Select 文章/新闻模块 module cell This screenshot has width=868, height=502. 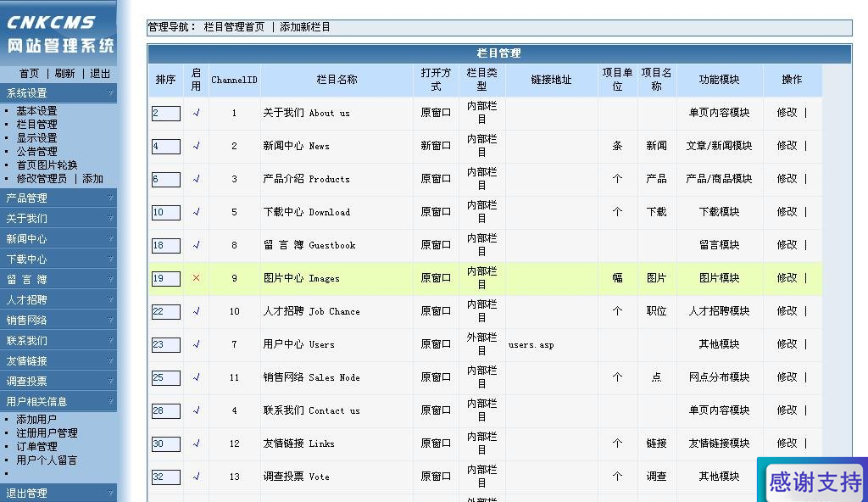click(x=719, y=146)
